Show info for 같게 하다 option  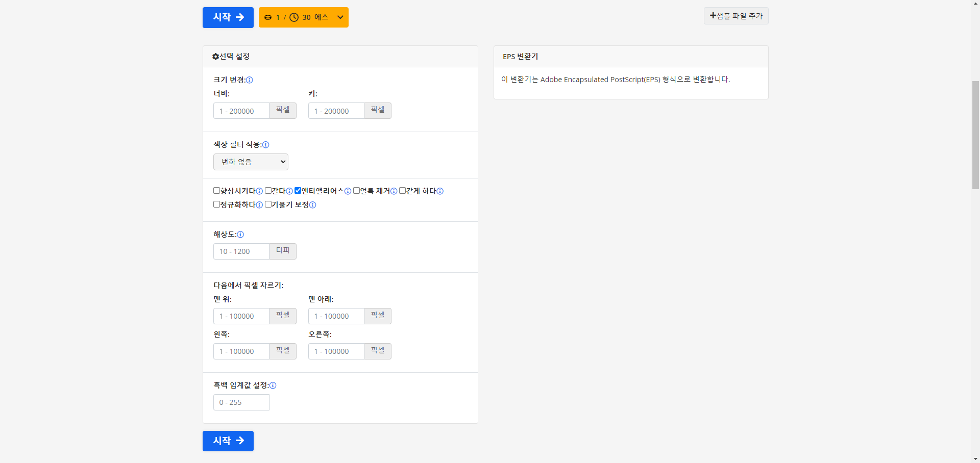coord(440,191)
